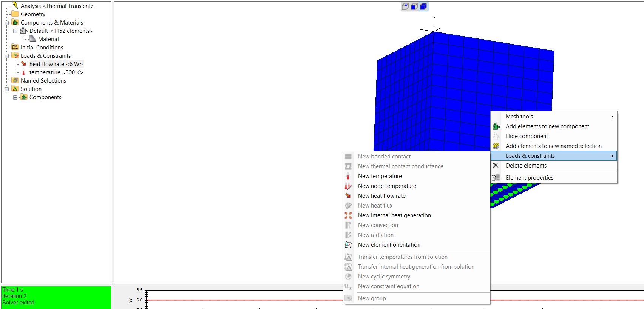Select the Material tree item
The height and width of the screenshot is (309, 644).
pyautogui.click(x=48, y=39)
